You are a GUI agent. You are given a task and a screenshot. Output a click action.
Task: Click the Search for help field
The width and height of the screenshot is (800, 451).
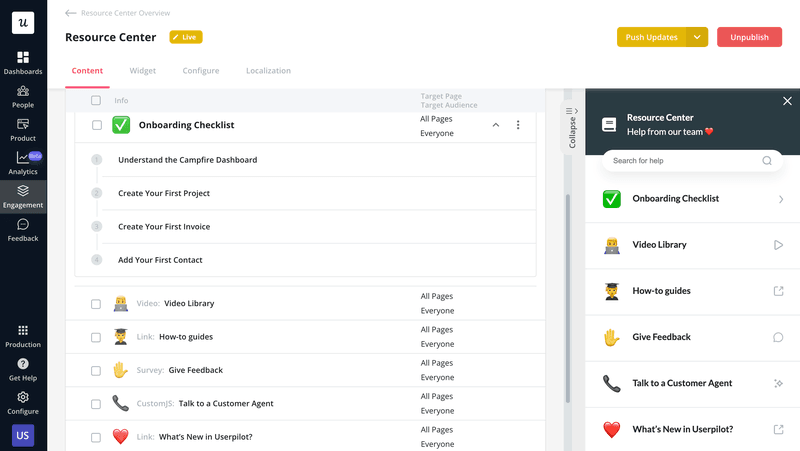click(x=682, y=161)
